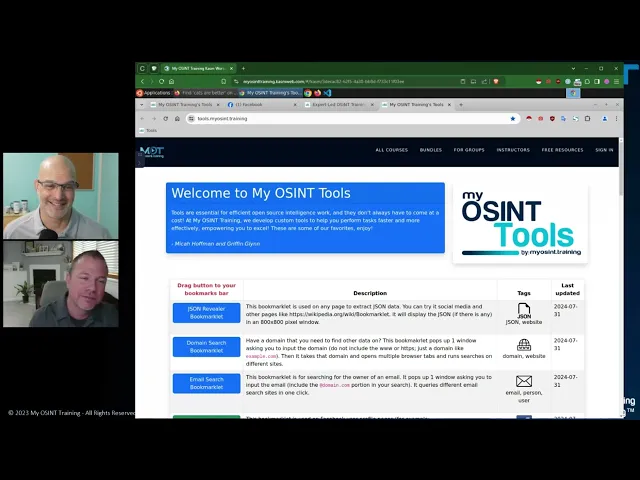Open FOR GROUPS nav item
This screenshot has height=480, width=640.
[x=469, y=150]
